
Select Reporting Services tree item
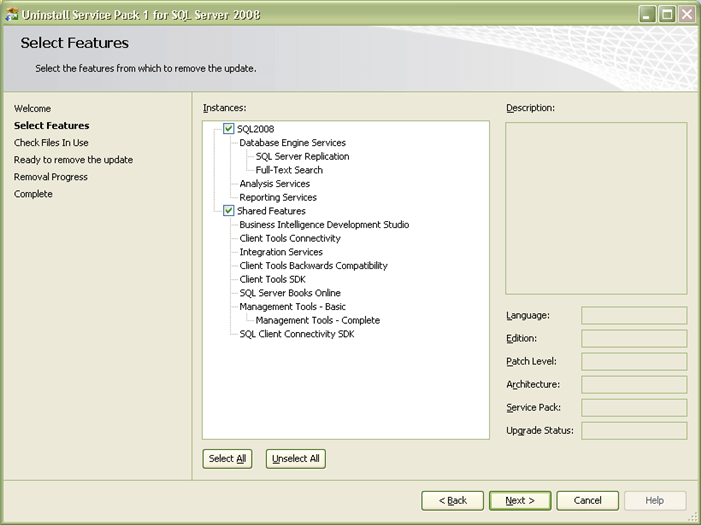[x=278, y=197]
